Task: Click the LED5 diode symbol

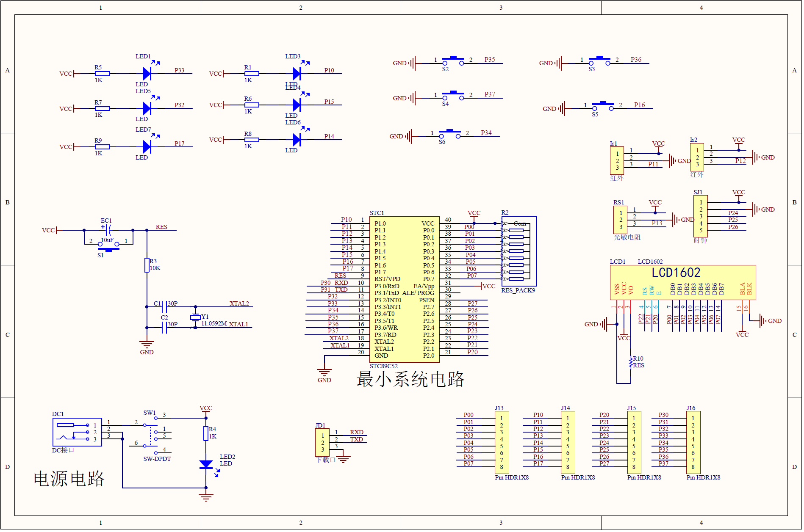Action: pyautogui.click(x=147, y=108)
